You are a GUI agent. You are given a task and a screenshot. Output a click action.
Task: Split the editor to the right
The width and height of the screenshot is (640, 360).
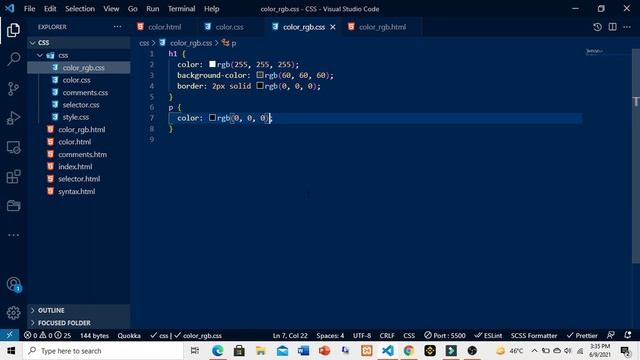(612, 27)
